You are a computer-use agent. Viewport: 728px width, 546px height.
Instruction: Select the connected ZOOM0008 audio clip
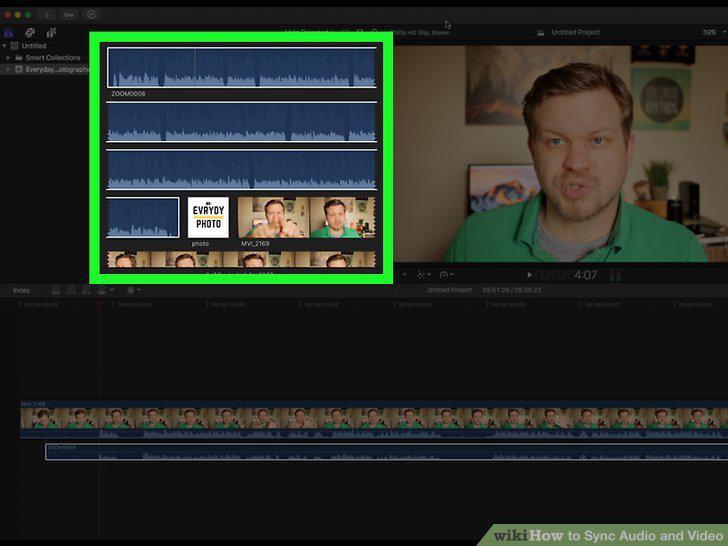click(x=387, y=452)
